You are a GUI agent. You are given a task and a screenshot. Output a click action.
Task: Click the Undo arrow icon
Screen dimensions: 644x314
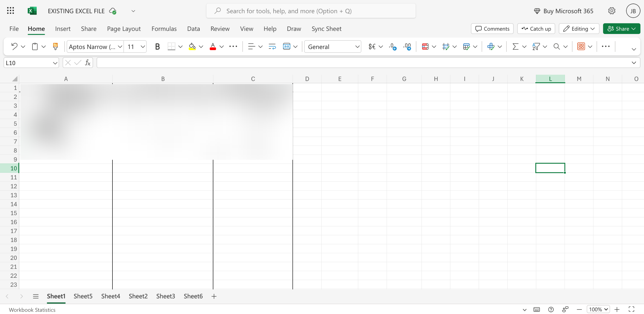pyautogui.click(x=14, y=47)
